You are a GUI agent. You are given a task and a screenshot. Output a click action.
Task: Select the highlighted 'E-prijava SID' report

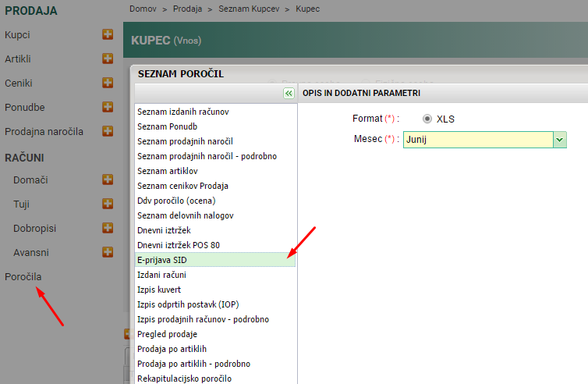click(x=215, y=260)
